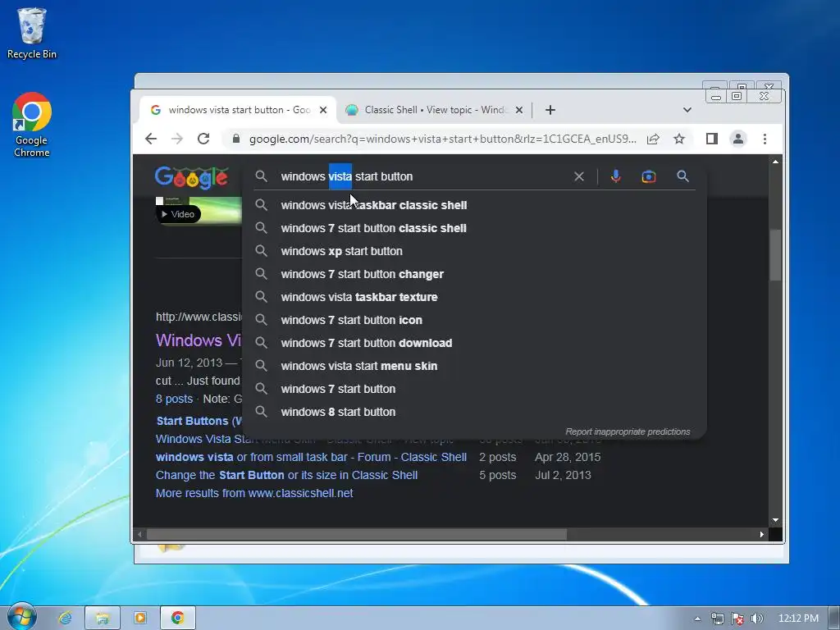Start voice search with microphone
This screenshot has width=840, height=630.
616,176
